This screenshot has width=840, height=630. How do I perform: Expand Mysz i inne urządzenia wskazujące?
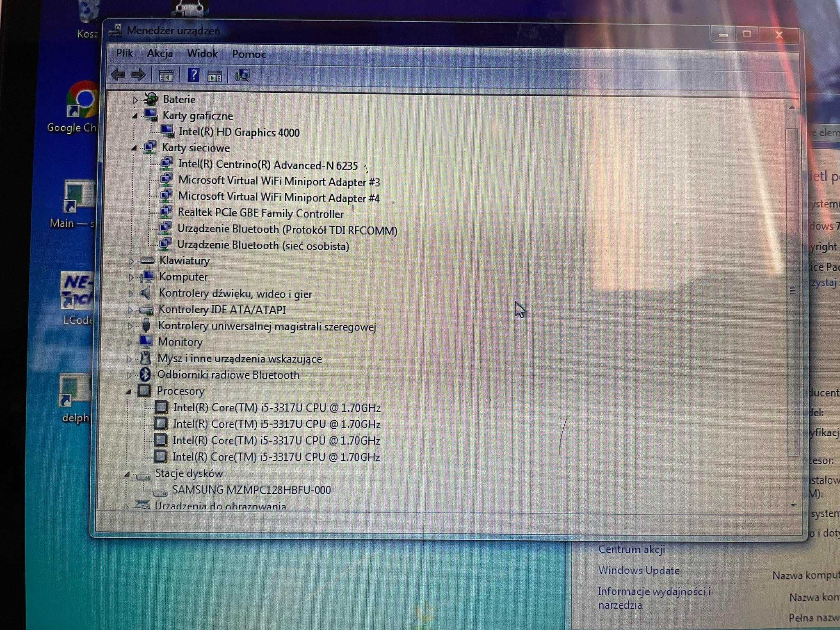pyautogui.click(x=129, y=359)
